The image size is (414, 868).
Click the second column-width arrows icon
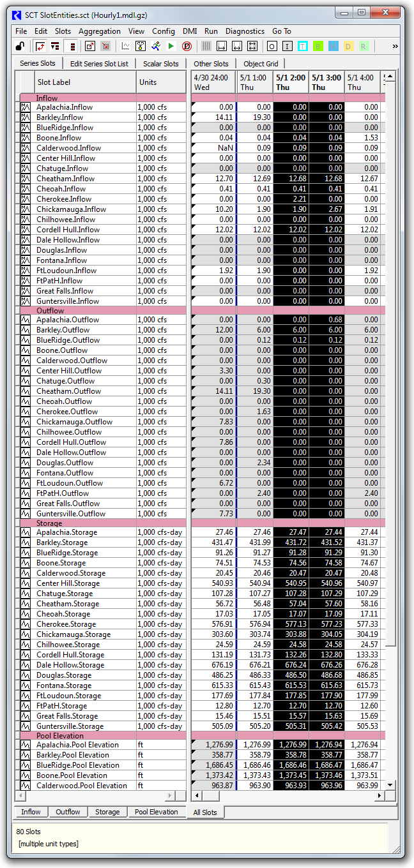[x=237, y=46]
